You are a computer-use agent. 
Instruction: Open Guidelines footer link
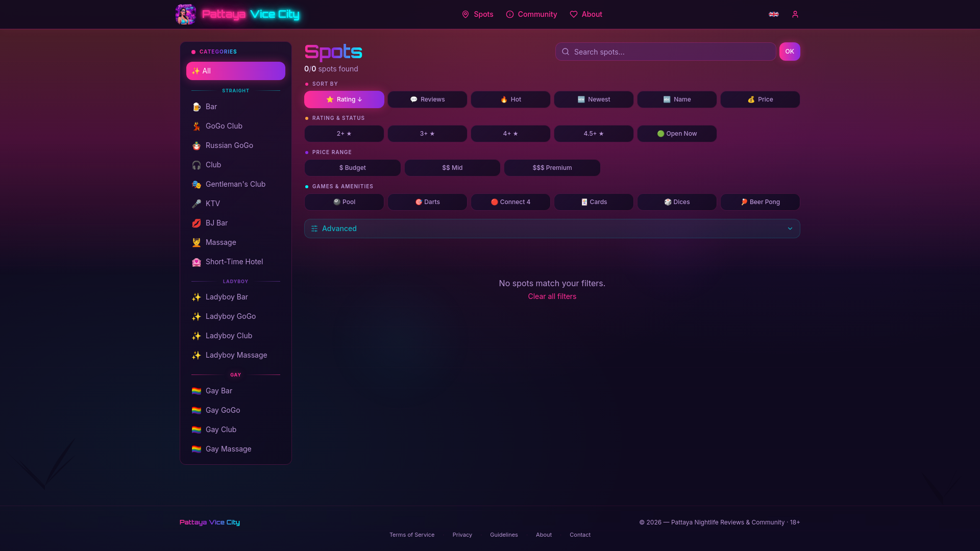point(504,535)
